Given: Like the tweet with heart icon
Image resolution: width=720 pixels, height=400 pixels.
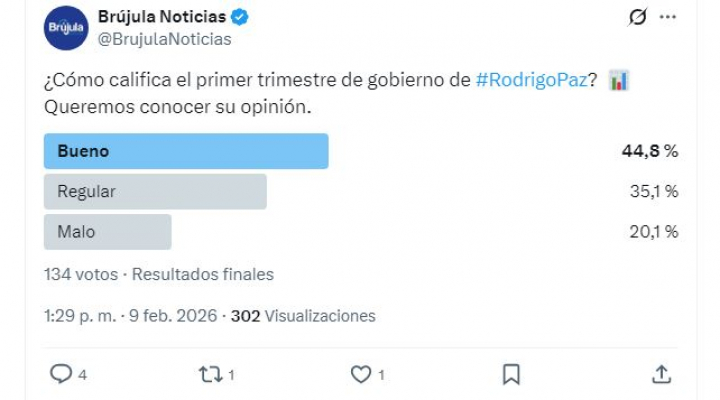Looking at the screenshot, I should [x=361, y=374].
